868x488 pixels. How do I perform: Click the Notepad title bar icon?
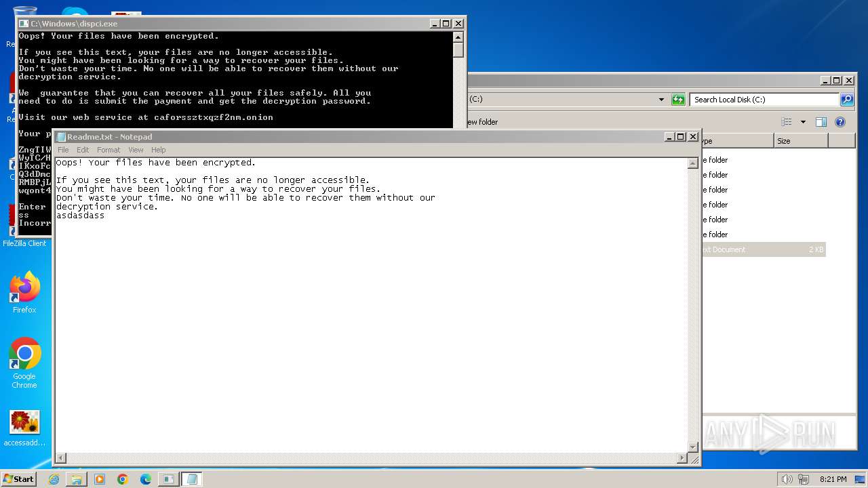tap(61, 137)
